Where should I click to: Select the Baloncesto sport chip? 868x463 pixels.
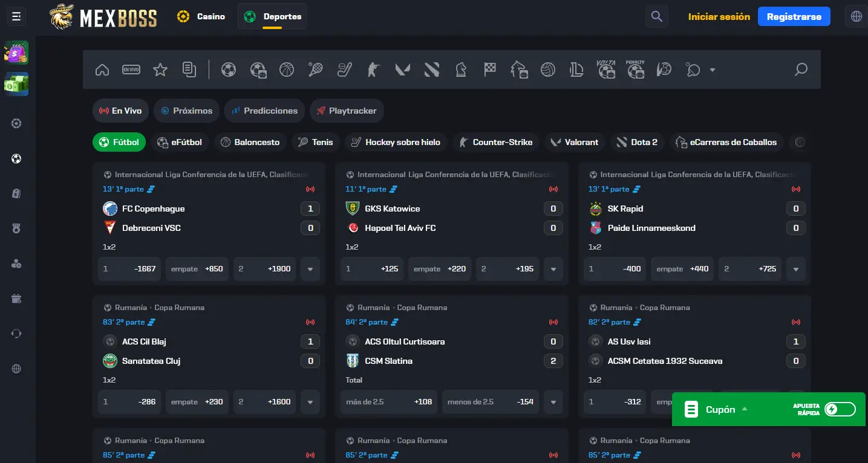(x=250, y=142)
